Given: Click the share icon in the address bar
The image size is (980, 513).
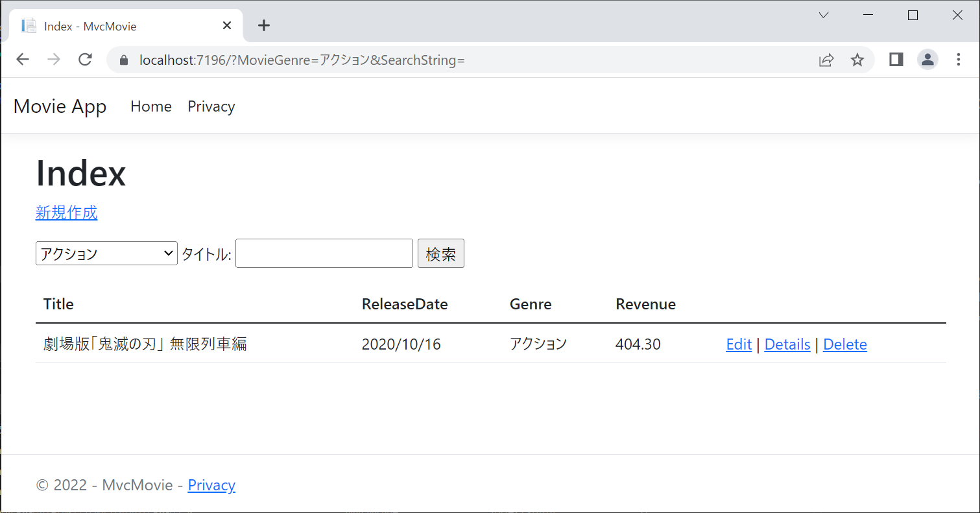Looking at the screenshot, I should point(826,60).
